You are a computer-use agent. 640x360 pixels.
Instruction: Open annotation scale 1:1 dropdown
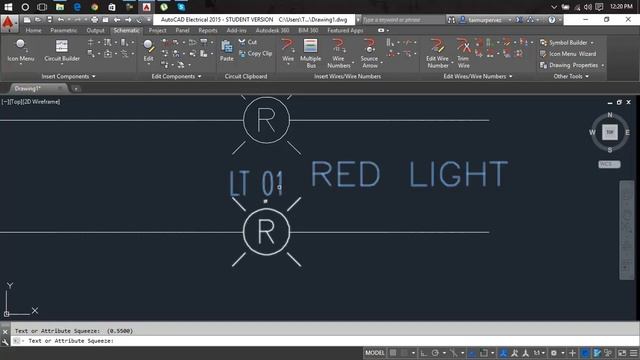point(539,353)
